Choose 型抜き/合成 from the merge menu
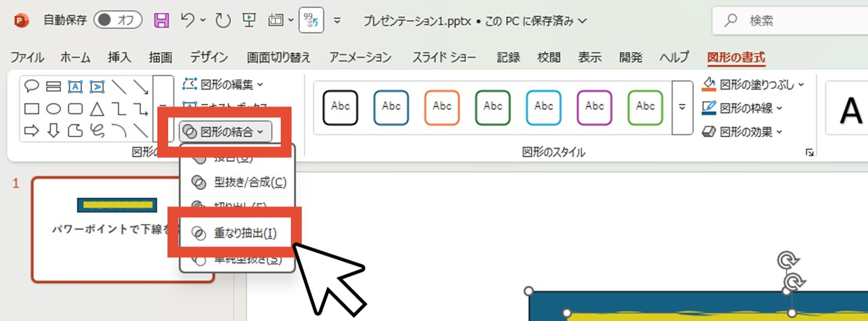Viewport: 868px width, 321px height. click(x=236, y=182)
